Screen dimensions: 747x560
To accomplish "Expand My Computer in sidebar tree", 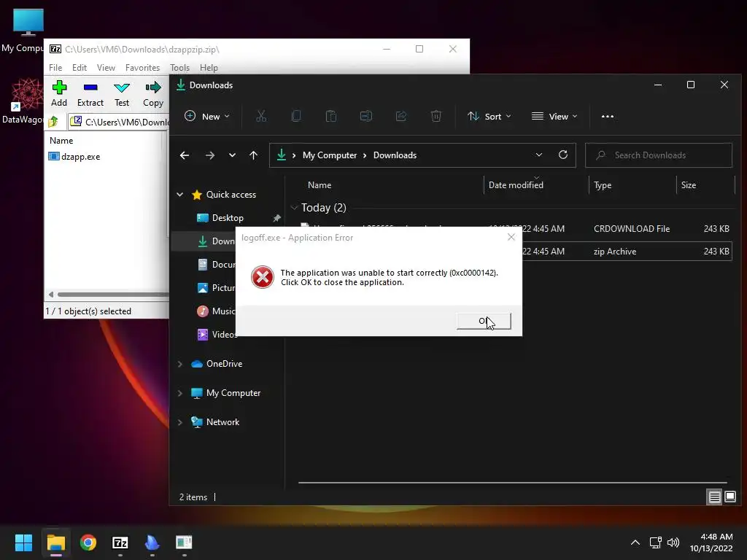I will point(180,393).
